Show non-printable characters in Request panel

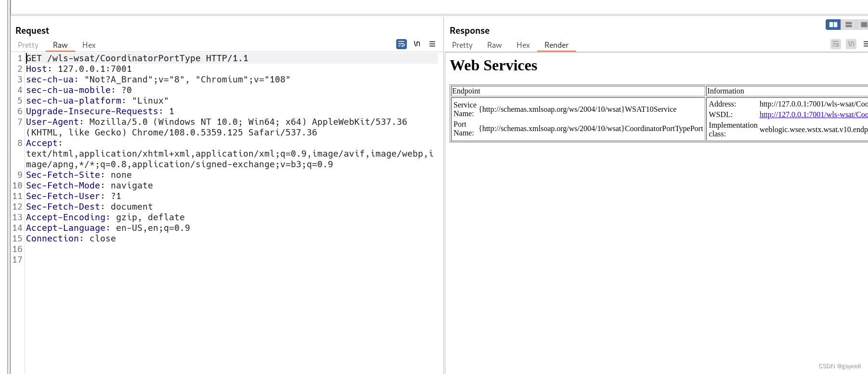pos(417,44)
